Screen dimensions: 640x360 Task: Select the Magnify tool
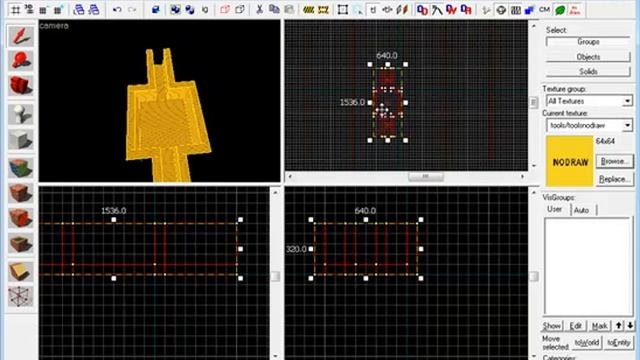pyautogui.click(x=20, y=60)
